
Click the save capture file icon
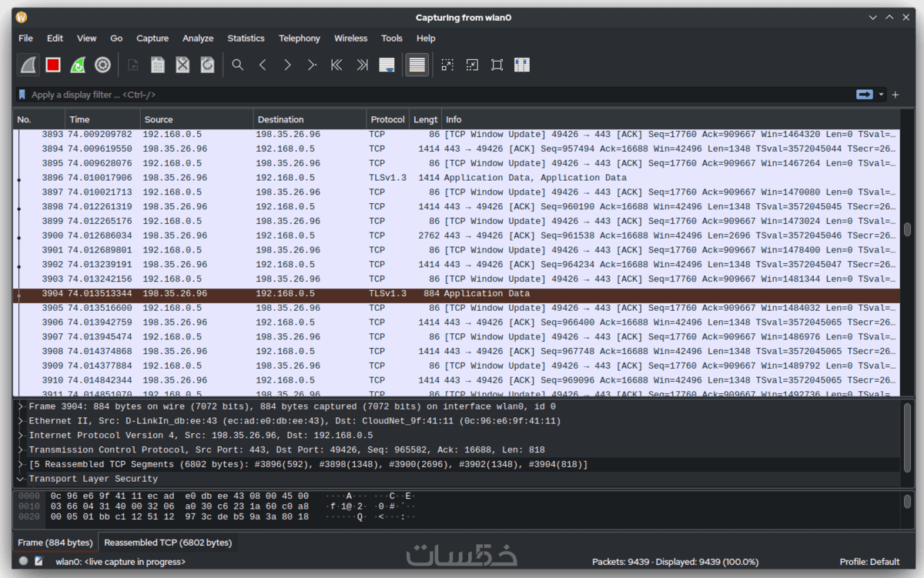point(158,65)
